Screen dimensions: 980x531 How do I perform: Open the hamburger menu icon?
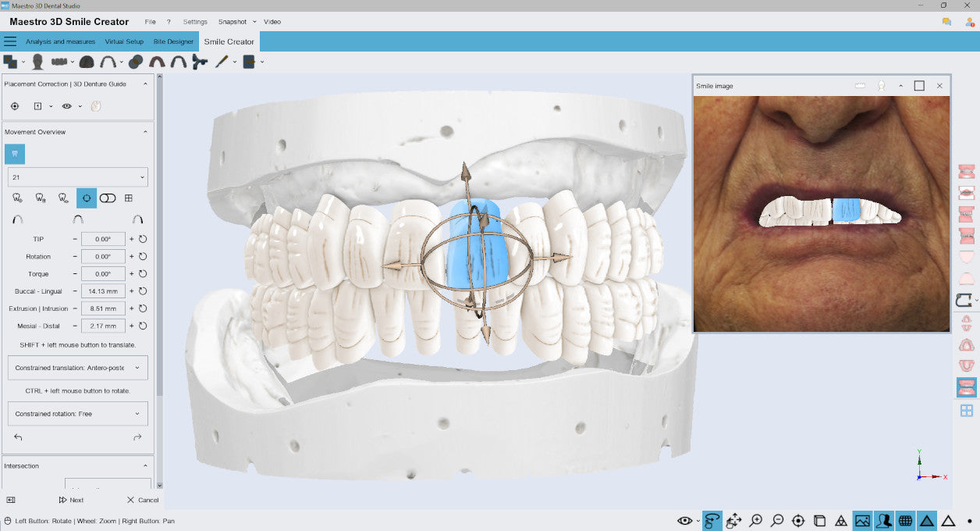[10, 41]
